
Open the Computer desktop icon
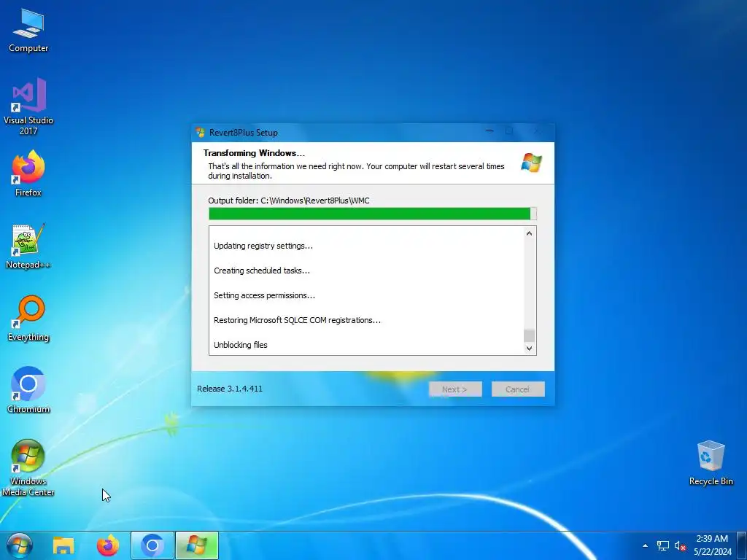click(28, 31)
